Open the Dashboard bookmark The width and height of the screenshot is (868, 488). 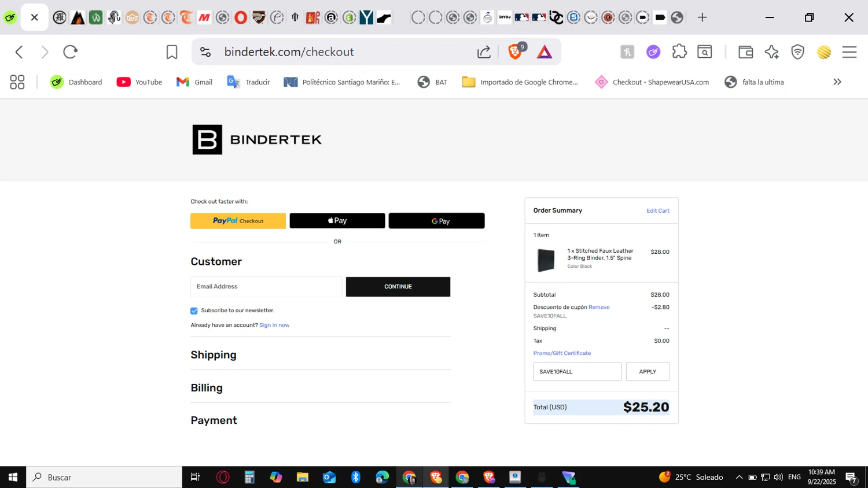click(x=76, y=82)
